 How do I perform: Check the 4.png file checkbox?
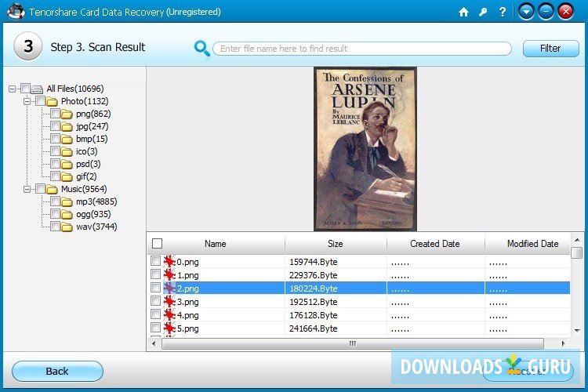point(155,314)
